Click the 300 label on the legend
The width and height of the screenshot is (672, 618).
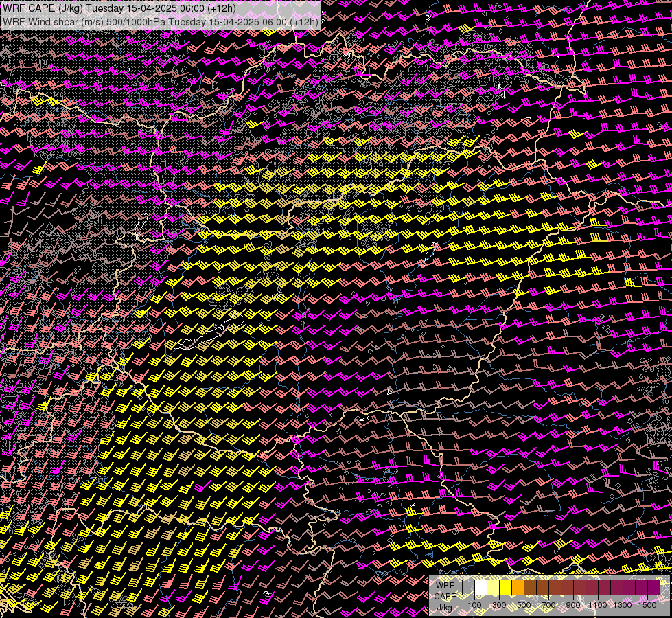click(x=499, y=605)
